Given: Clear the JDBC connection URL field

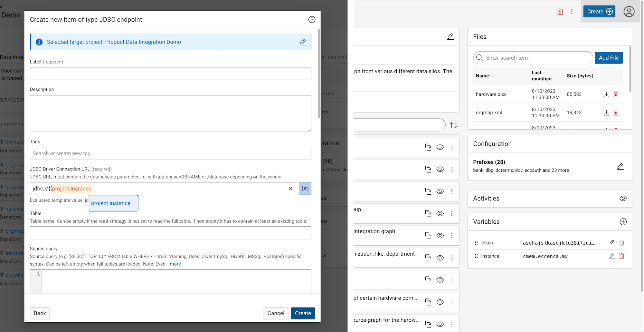Looking at the screenshot, I should coord(291,189).
